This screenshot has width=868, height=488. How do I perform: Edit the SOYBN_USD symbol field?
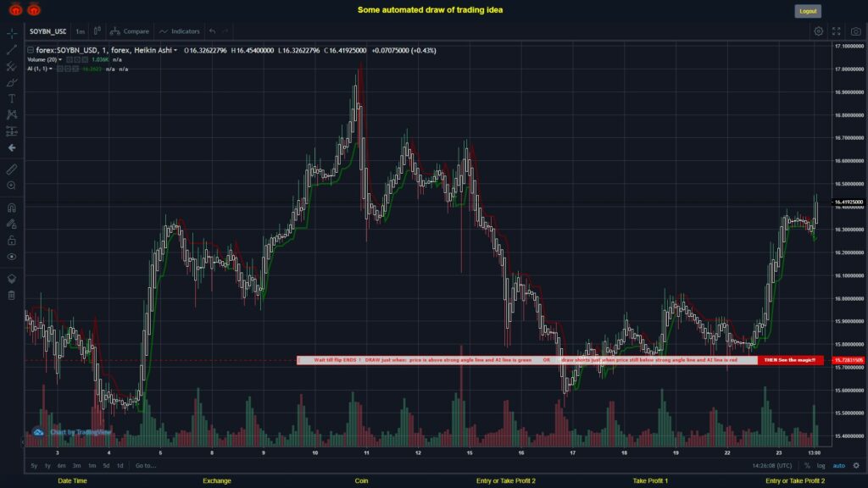[x=47, y=31]
